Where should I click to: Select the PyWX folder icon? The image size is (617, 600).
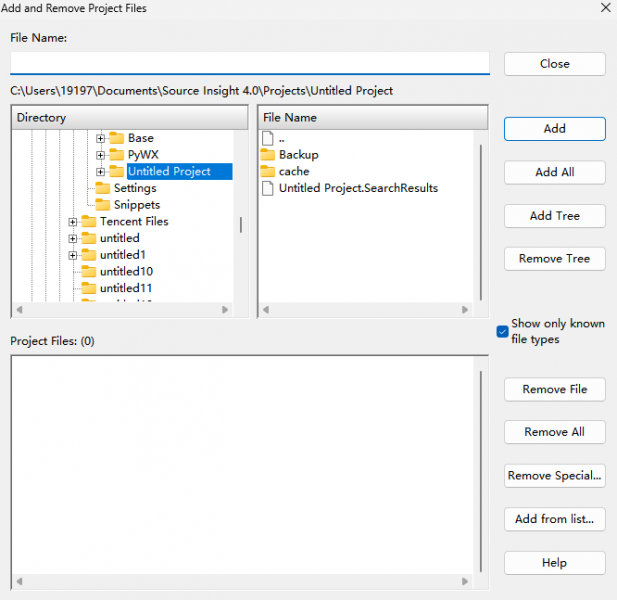tap(116, 155)
